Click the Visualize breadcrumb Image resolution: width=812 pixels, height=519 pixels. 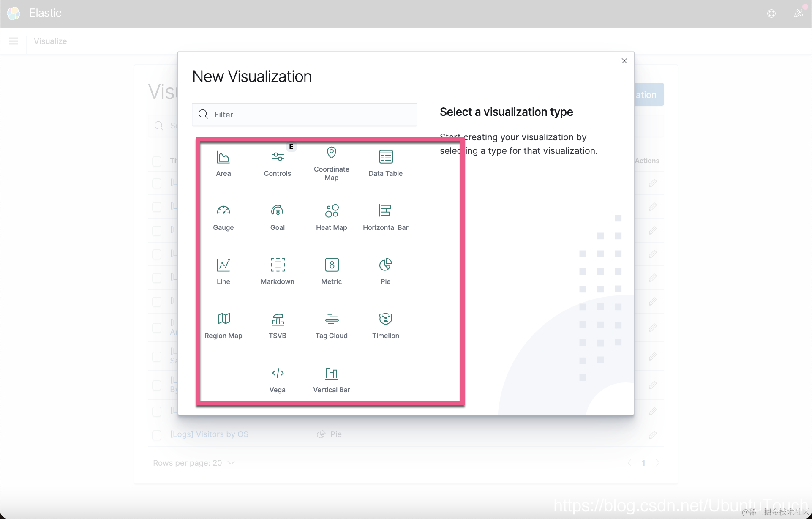click(50, 41)
